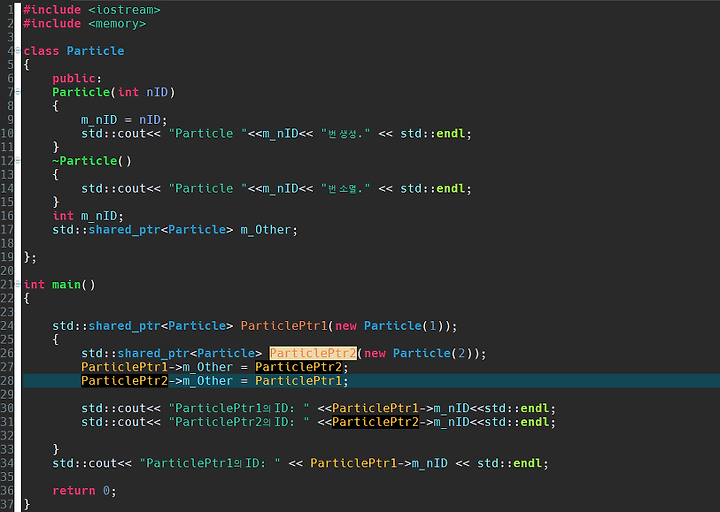Click the class name 'Particle' on line 4
Screen dimensions: 720x512
coord(96,51)
